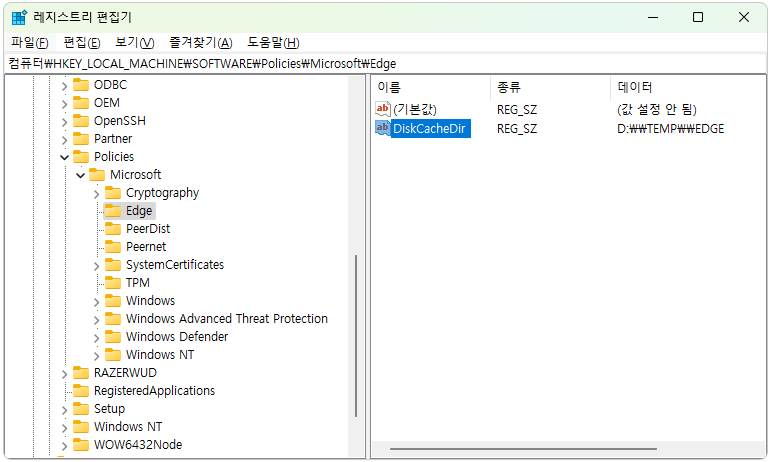Click the 데이터 column header
770x462 pixels.
pos(688,87)
